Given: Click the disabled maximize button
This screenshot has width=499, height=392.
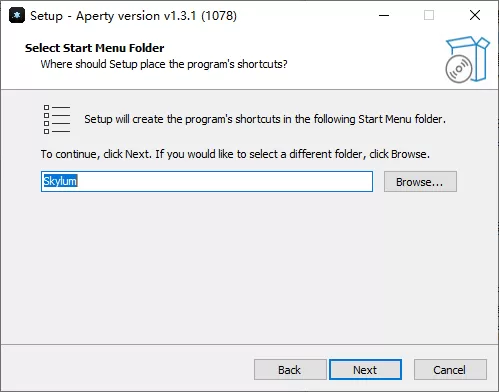Looking at the screenshot, I should point(429,15).
